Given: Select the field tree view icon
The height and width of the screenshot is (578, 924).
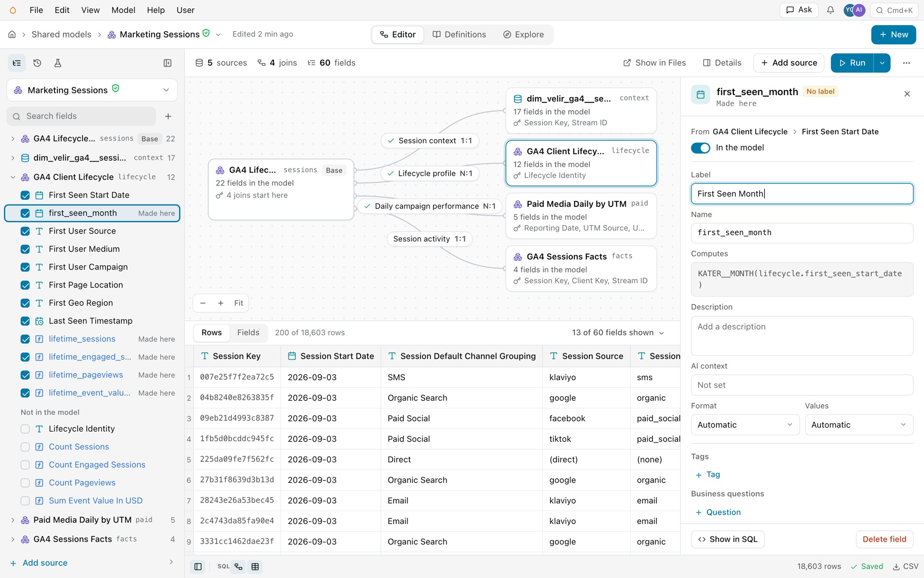Looking at the screenshot, I should point(17,63).
